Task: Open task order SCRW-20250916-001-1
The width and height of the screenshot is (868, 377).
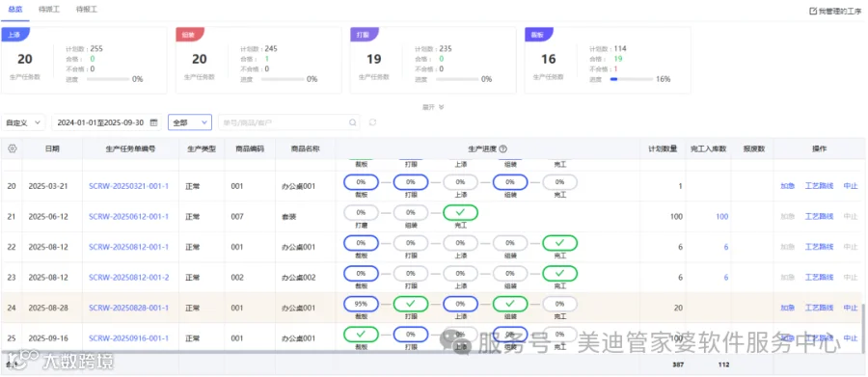Action: (129, 338)
